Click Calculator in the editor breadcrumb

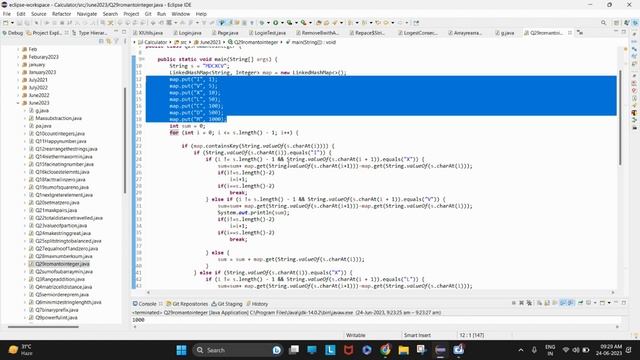[x=156, y=42]
